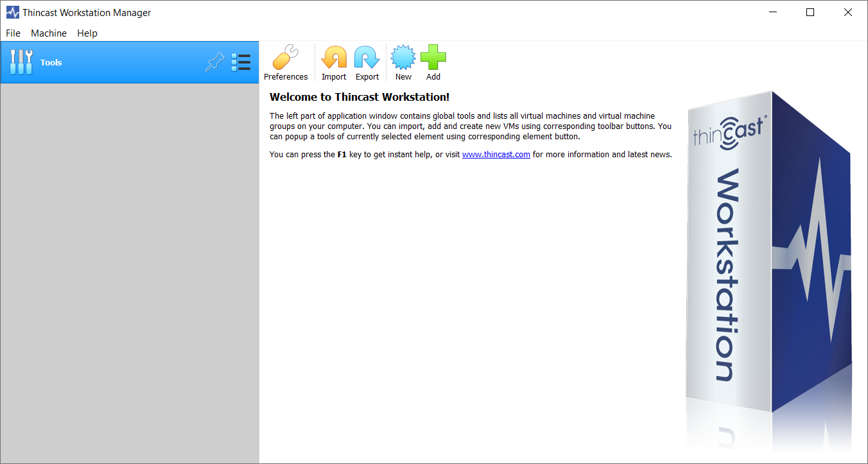Open the Machine menu

click(x=49, y=33)
